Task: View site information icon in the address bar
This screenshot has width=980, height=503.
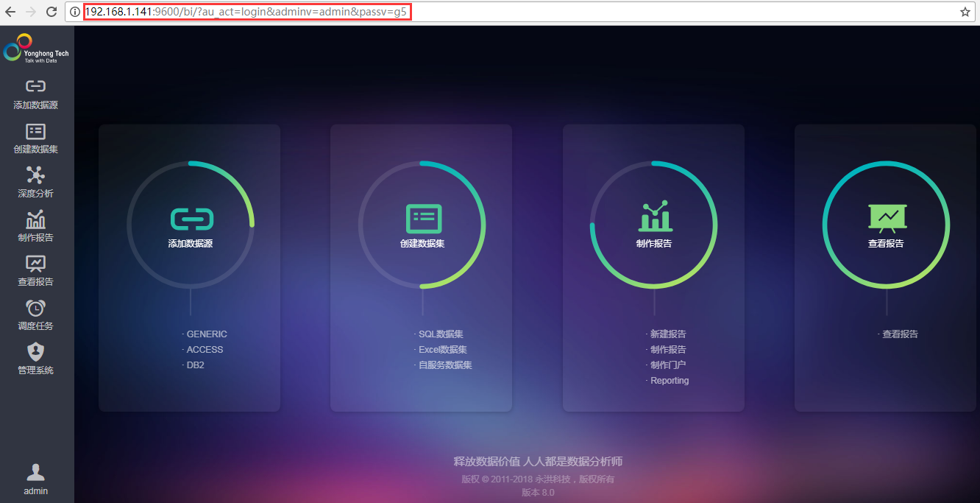Action: tap(75, 12)
